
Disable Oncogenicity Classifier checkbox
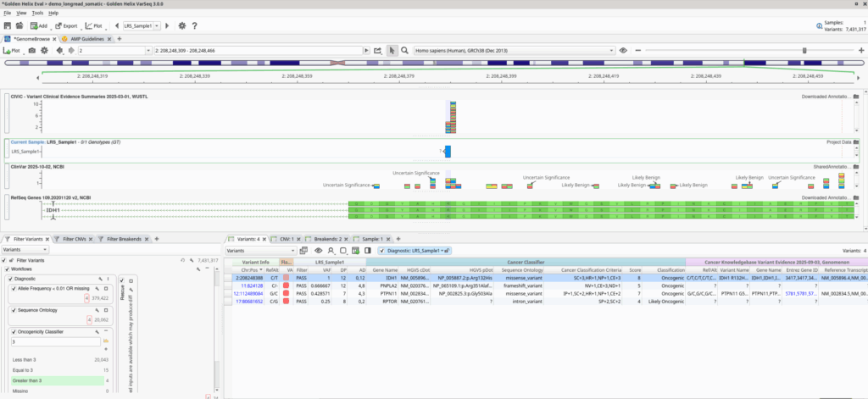(14, 331)
